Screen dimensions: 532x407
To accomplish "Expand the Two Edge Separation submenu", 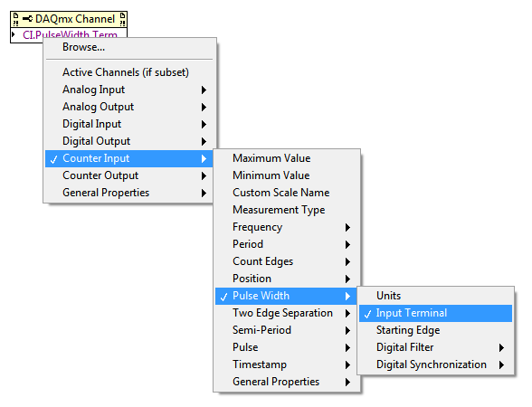I will (286, 313).
